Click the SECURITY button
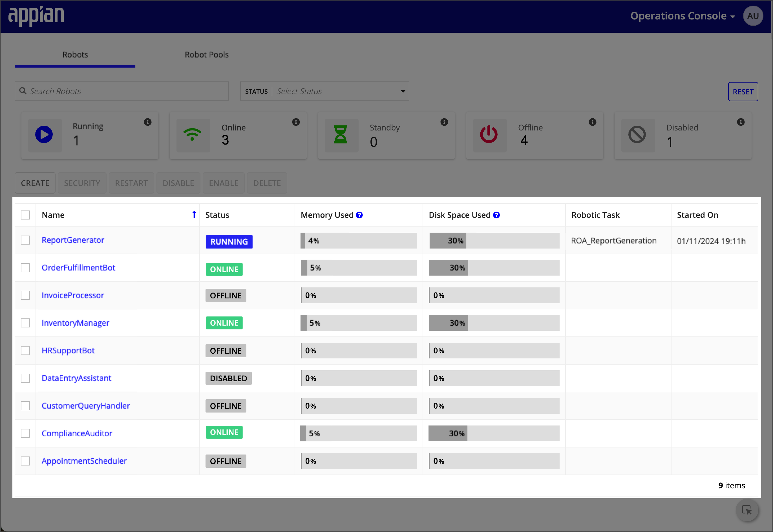Viewport: 773px width, 532px height. tap(82, 183)
